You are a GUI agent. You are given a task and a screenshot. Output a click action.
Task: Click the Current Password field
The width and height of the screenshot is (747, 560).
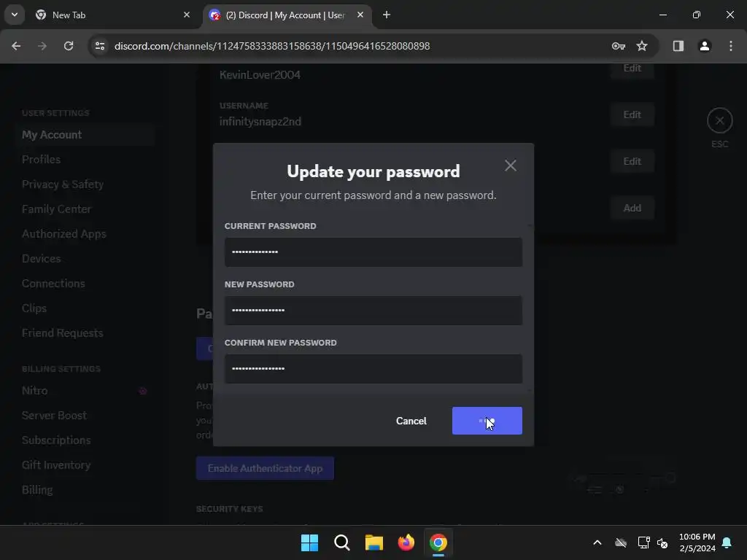[x=373, y=252]
